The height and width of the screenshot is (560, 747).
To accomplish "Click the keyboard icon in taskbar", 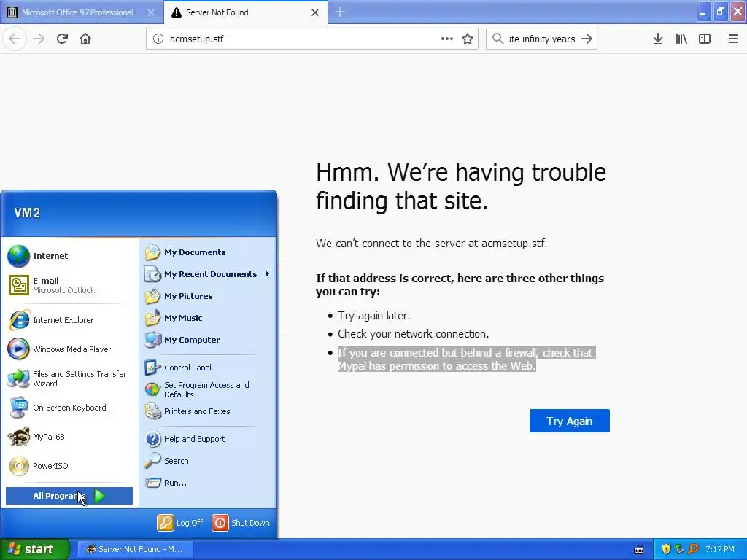I will [639, 550].
